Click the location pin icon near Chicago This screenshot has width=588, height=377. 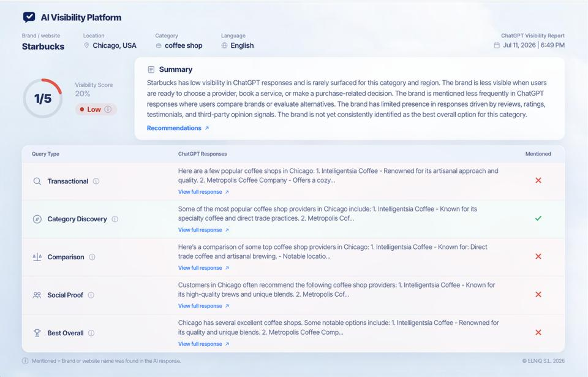(x=86, y=45)
